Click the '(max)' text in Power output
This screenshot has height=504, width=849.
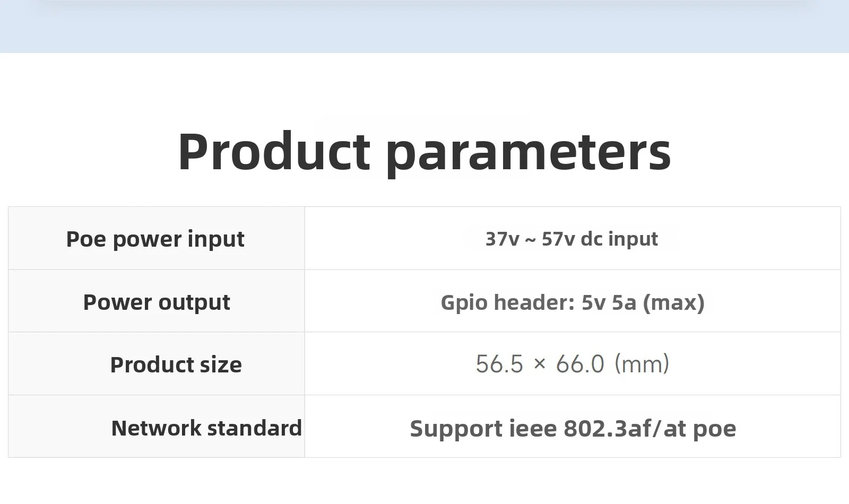point(673,302)
